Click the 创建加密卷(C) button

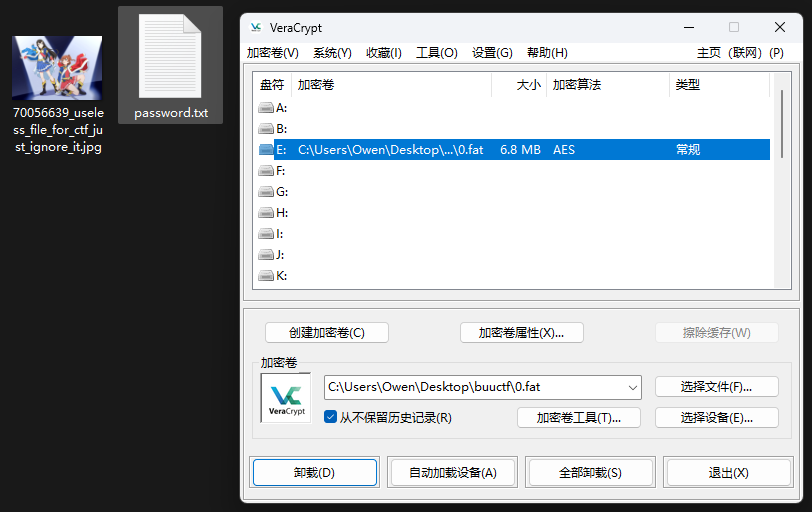(x=327, y=332)
